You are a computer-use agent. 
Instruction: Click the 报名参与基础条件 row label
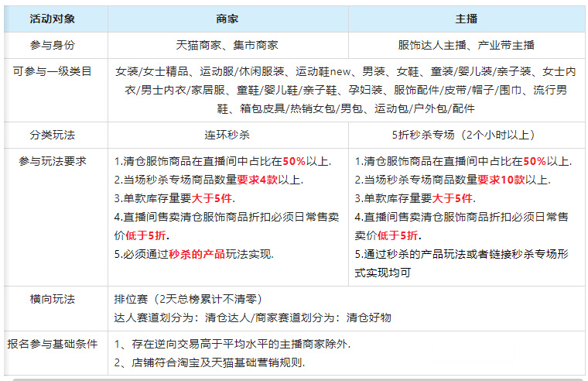pos(53,345)
